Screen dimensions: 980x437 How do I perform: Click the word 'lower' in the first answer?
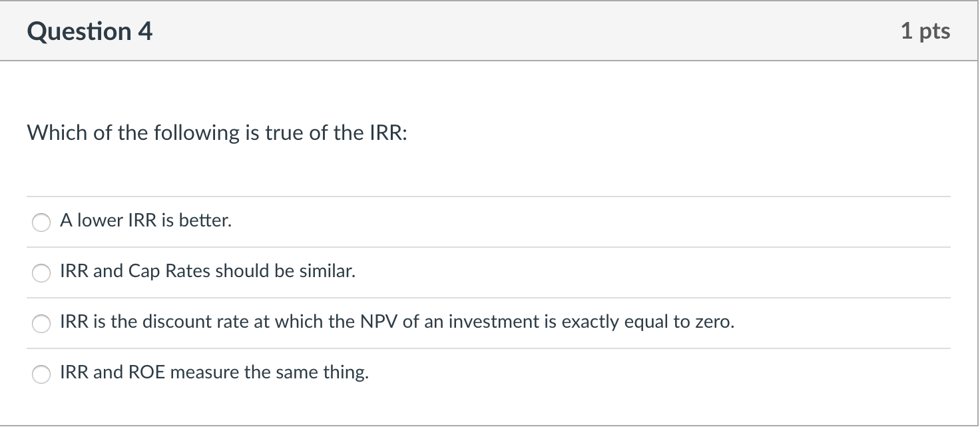pyautogui.click(x=97, y=220)
